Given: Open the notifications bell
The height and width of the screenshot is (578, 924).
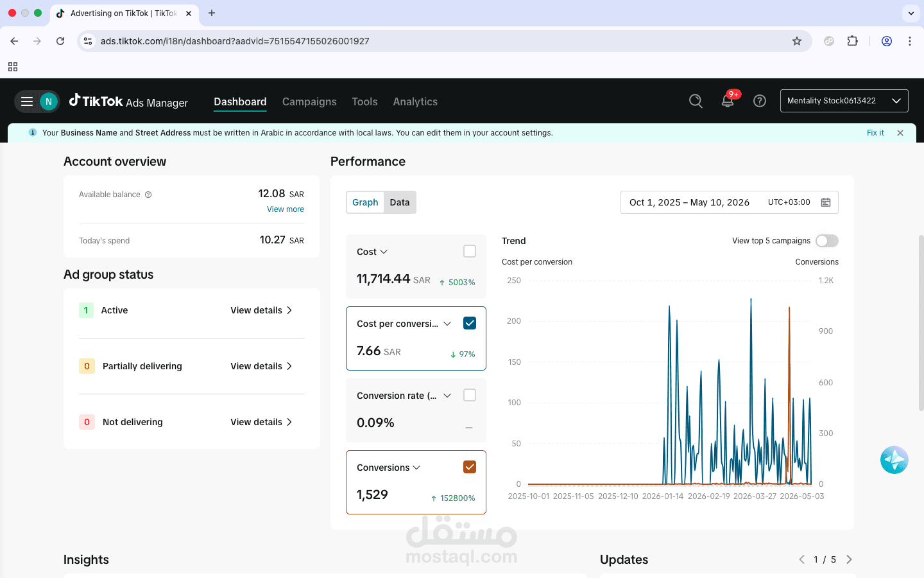Looking at the screenshot, I should (728, 101).
